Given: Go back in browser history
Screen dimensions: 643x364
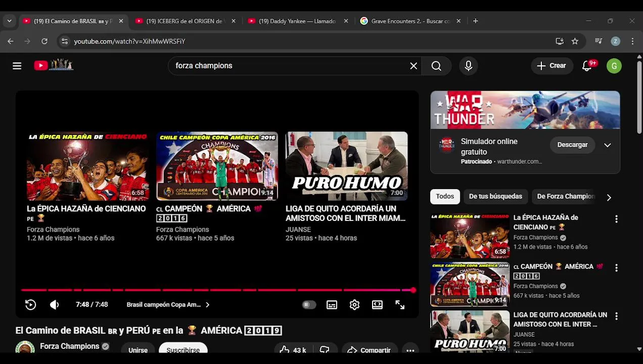Looking at the screenshot, I should [11, 41].
